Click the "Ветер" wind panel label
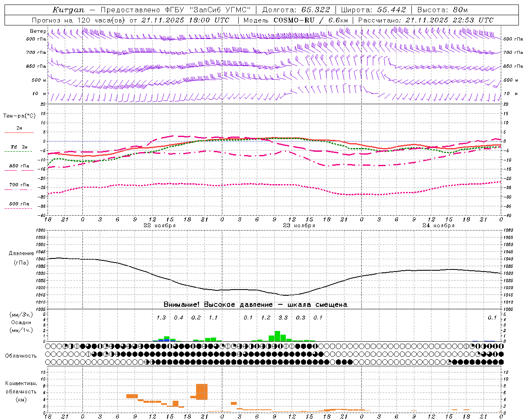525x420 pixels. coord(38,31)
